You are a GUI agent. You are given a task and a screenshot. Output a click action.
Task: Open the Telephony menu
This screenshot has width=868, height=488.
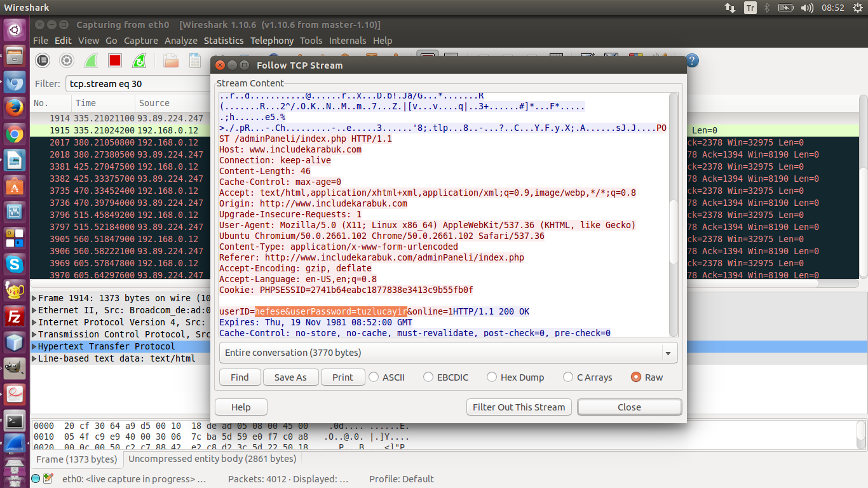272,40
